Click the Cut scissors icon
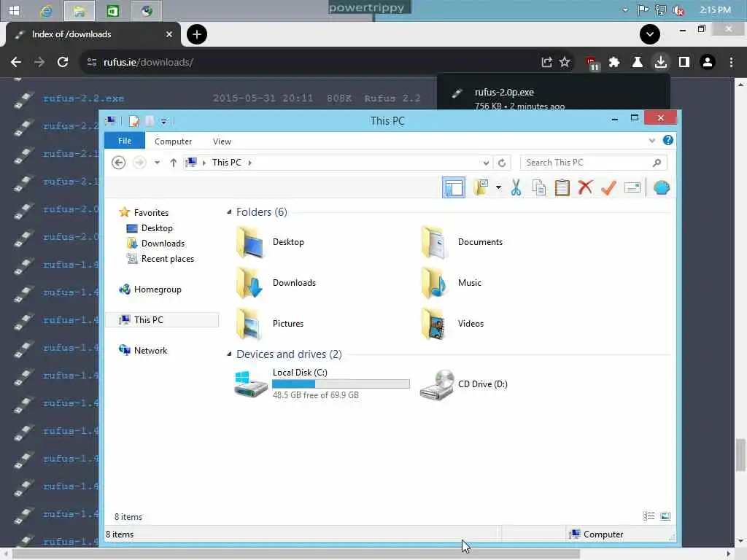The image size is (747, 560). 516,187
